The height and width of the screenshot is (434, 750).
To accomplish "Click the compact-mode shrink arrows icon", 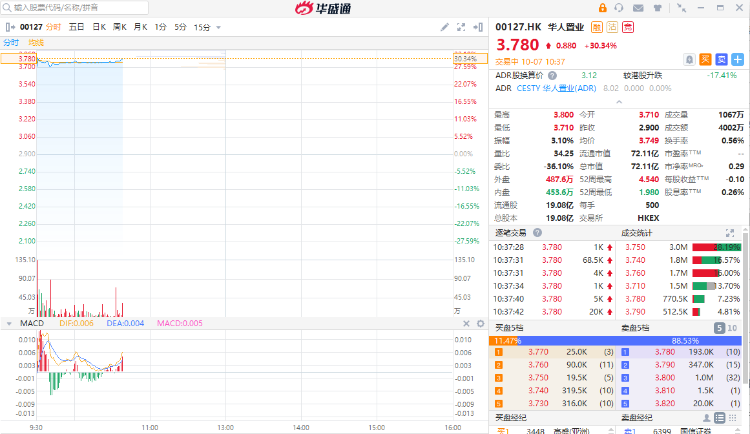I will [682, 8].
